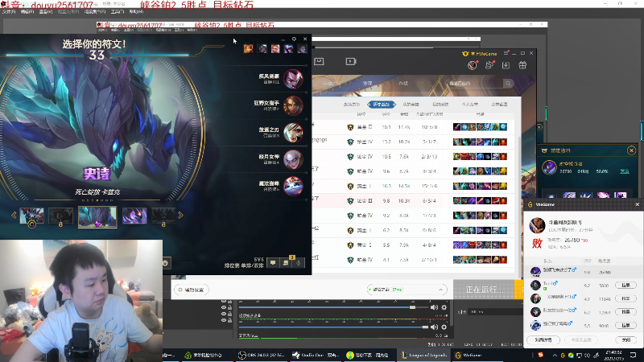Click the Diana teammate portrait (皎月女神)

293,159
